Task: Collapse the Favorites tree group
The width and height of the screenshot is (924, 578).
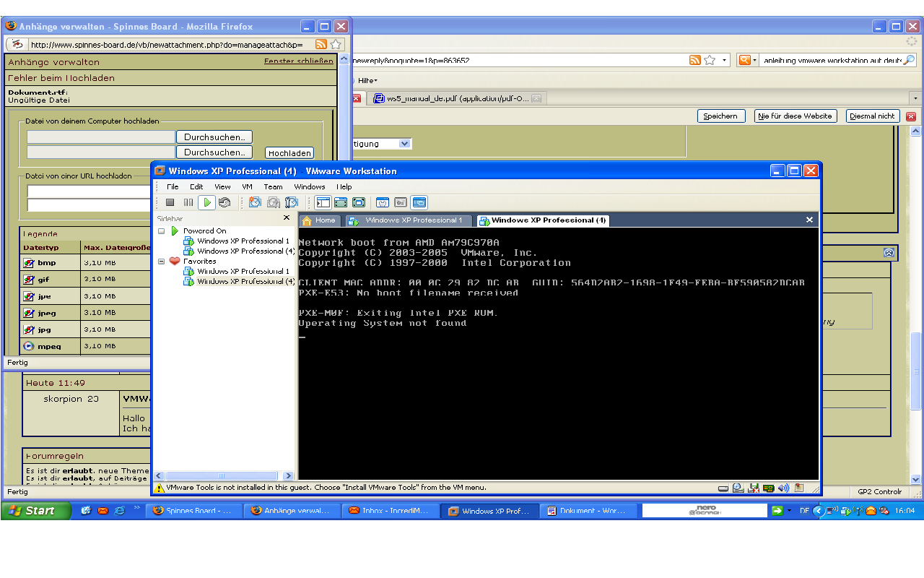Action: (x=162, y=262)
